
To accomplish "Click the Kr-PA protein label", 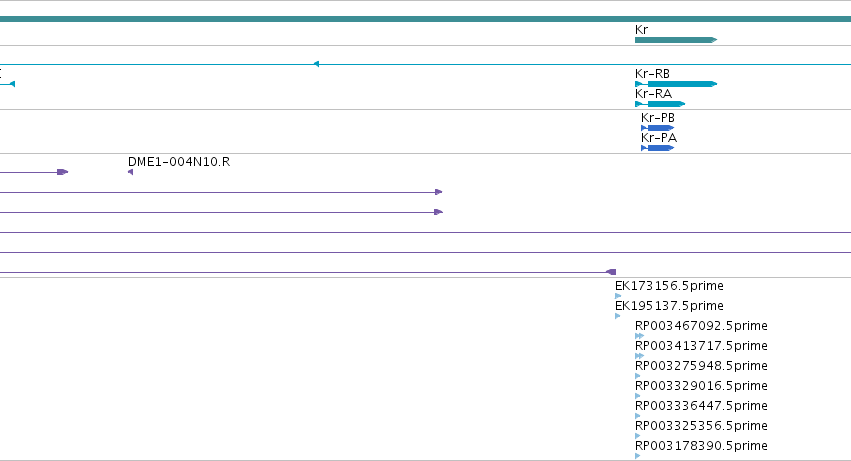I will [659, 138].
